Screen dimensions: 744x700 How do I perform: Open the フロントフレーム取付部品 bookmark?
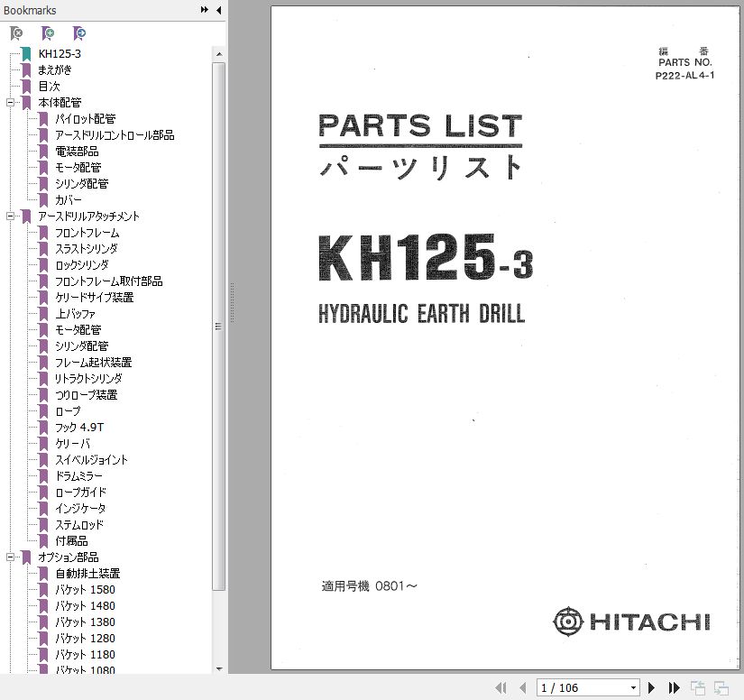click(x=108, y=281)
